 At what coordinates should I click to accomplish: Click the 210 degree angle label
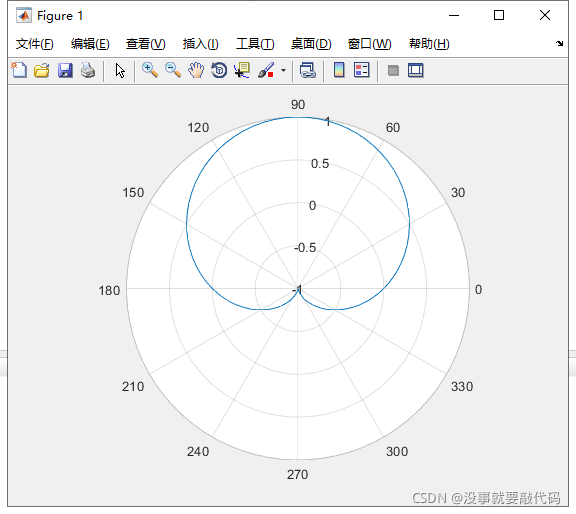pos(133,387)
